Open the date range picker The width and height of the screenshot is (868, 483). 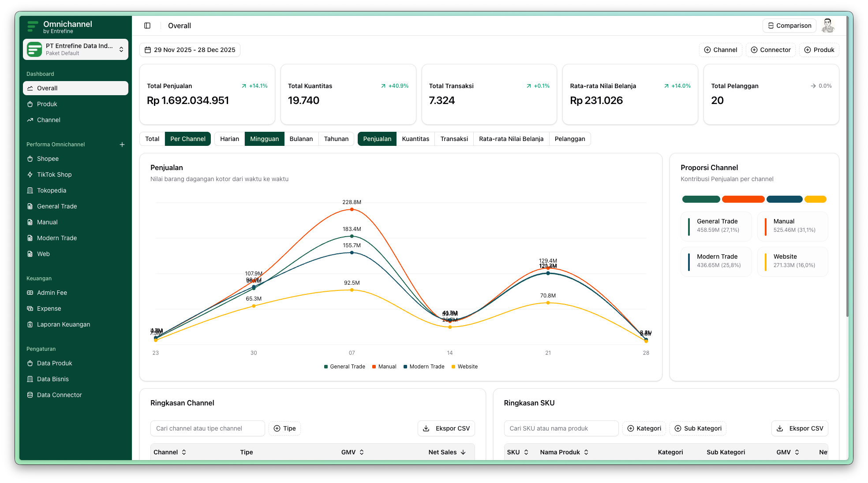pos(190,50)
